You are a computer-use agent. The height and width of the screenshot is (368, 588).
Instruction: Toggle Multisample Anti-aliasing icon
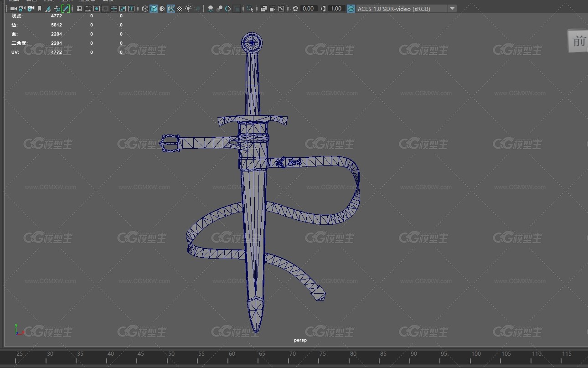[228, 9]
